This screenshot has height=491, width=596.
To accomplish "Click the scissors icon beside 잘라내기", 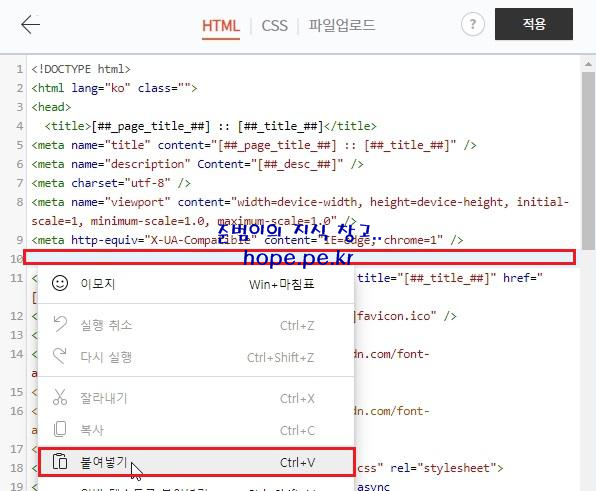I will pos(60,398).
